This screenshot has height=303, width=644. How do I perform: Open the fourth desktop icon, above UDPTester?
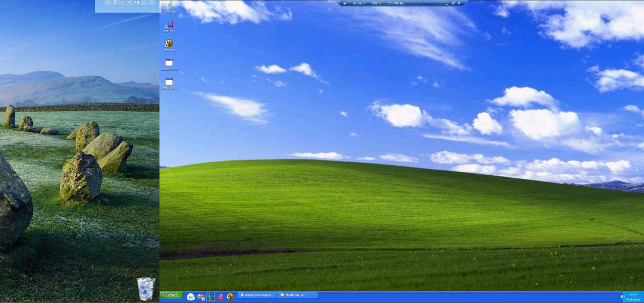pos(169,63)
